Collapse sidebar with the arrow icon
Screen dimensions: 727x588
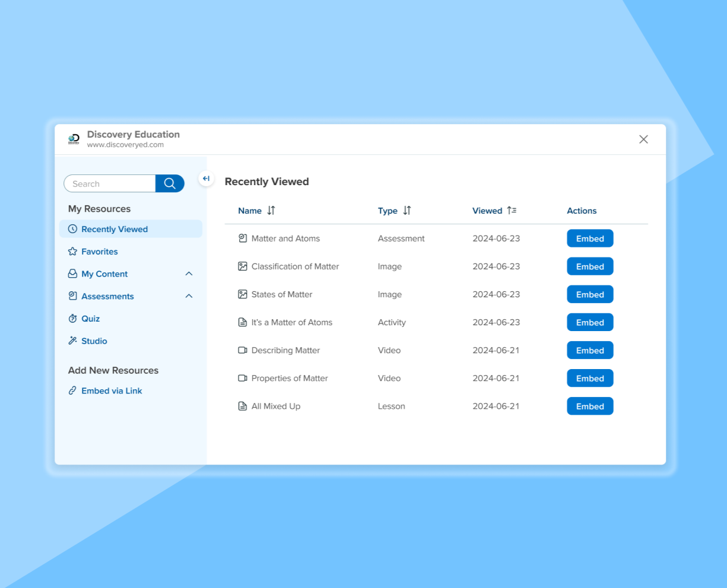[x=206, y=179]
